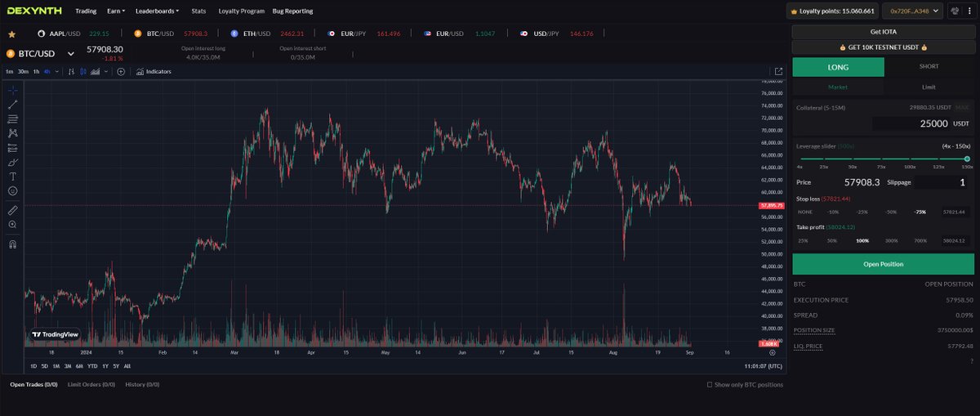Image resolution: width=980 pixels, height=416 pixels.
Task: Set stop loss to -75%
Action: [920, 212]
